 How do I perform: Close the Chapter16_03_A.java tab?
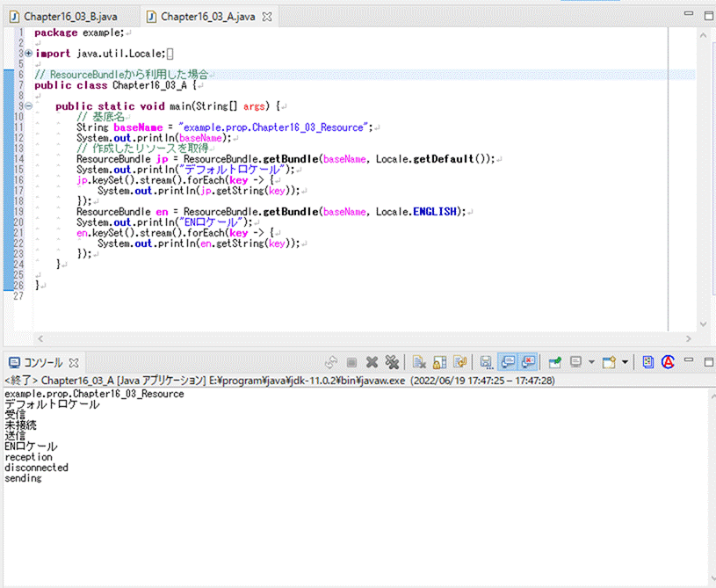tap(267, 17)
